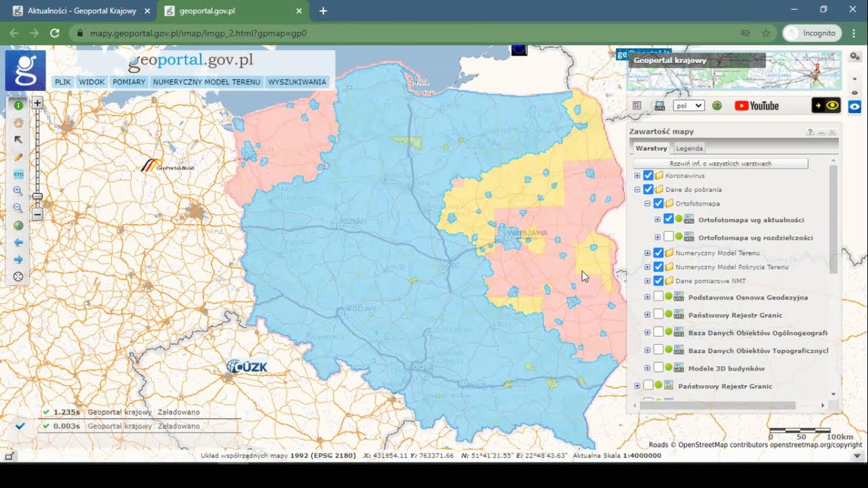Open the POMIARY menu
868x488 pixels.
[129, 82]
